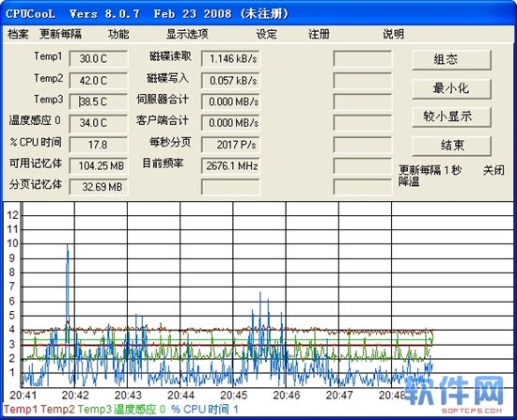
Task: Click the 可用记忆体 value field
Action: point(99,165)
